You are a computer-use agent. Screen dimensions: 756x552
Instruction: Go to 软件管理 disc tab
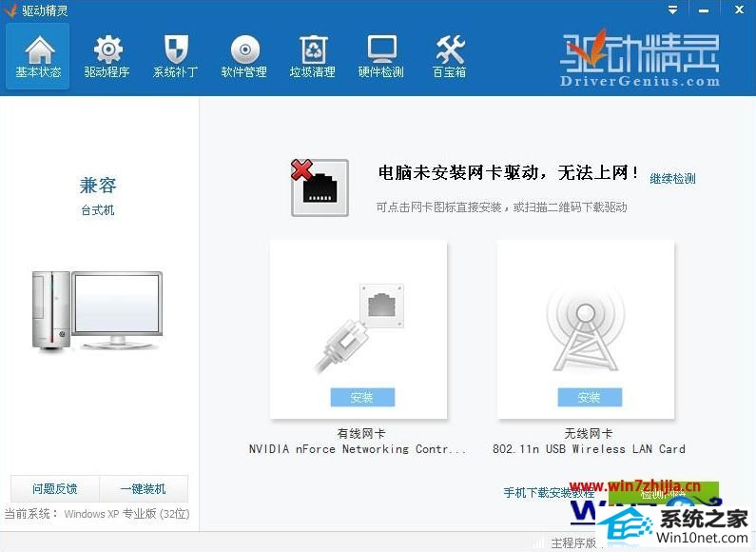point(244,56)
